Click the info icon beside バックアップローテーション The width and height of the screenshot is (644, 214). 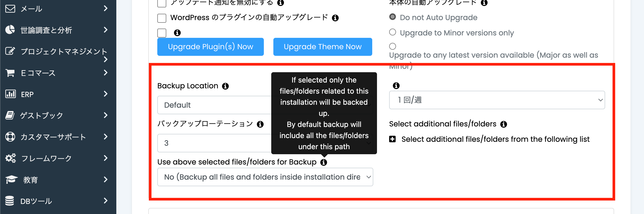[x=260, y=124]
